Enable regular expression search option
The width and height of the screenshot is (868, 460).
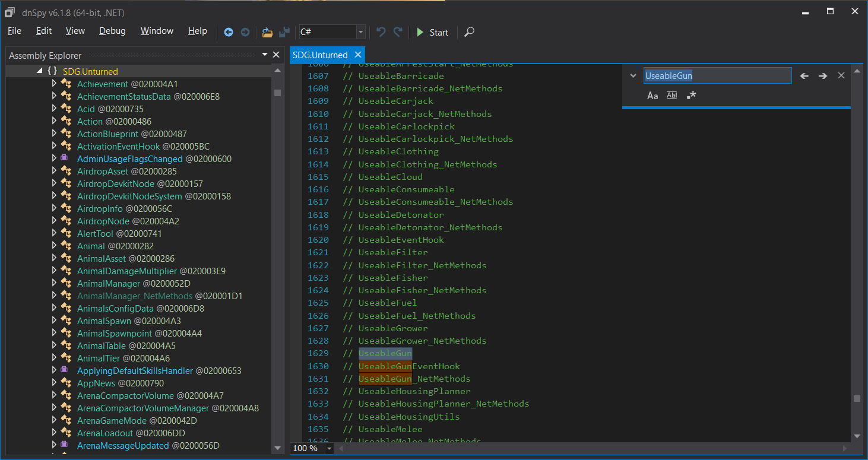coord(691,96)
